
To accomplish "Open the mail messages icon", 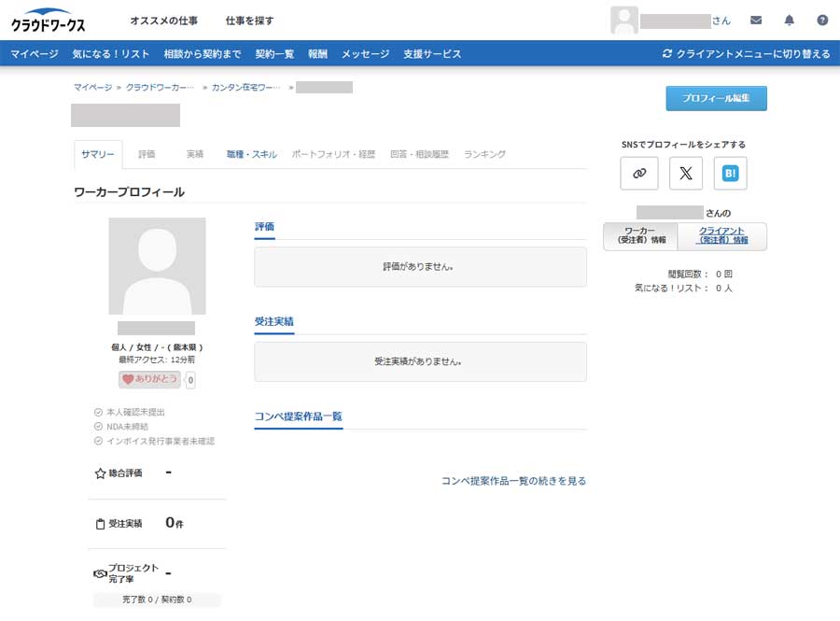I will [756, 21].
